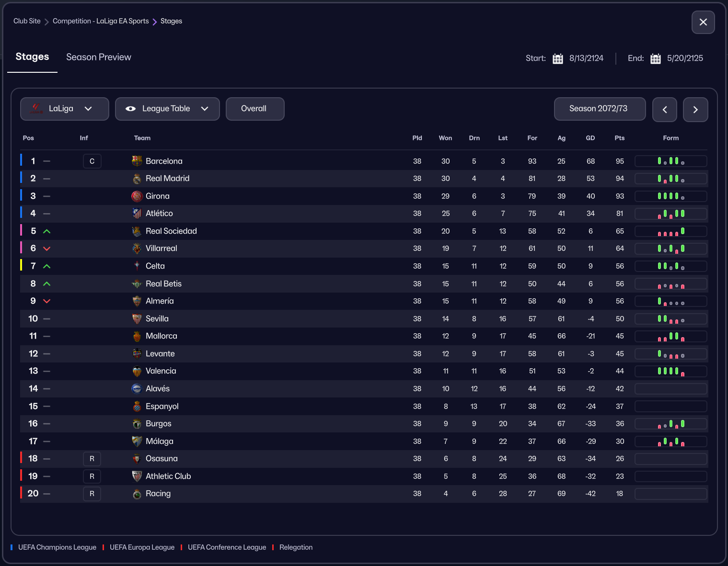Go to the next season arrow

(695, 110)
